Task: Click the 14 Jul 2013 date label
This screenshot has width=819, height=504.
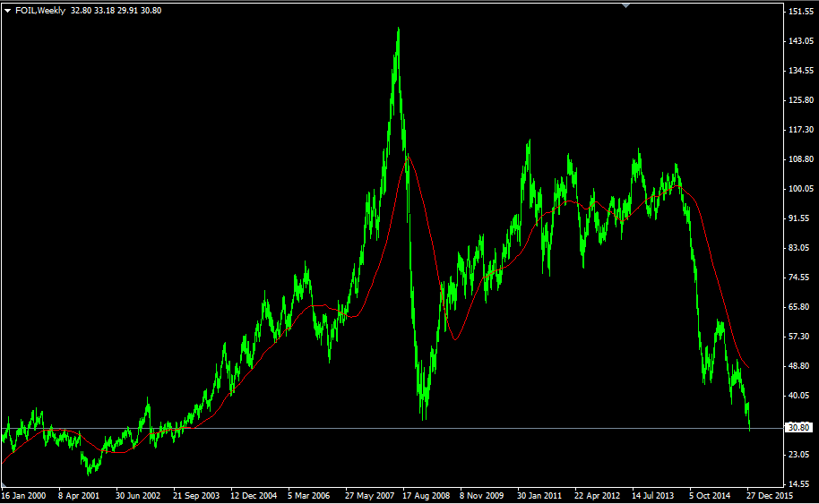Action: pos(653,496)
